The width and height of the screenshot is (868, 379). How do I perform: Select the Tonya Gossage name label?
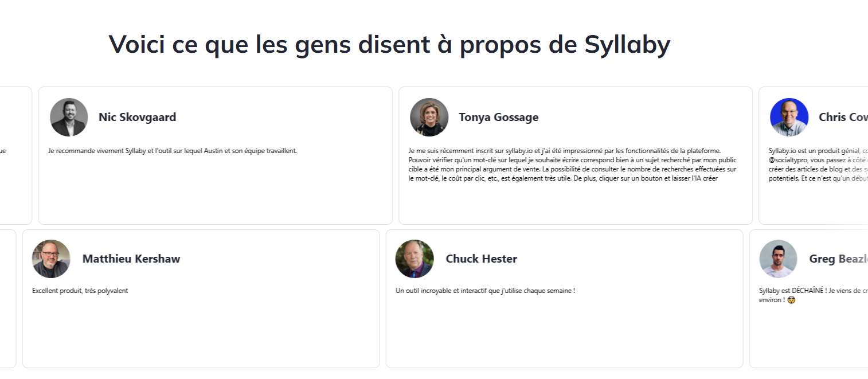pyautogui.click(x=498, y=117)
